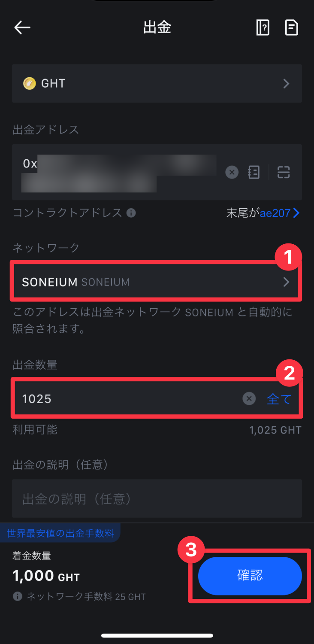Open the GHT coin selector
The image size is (314, 644).
157,83
